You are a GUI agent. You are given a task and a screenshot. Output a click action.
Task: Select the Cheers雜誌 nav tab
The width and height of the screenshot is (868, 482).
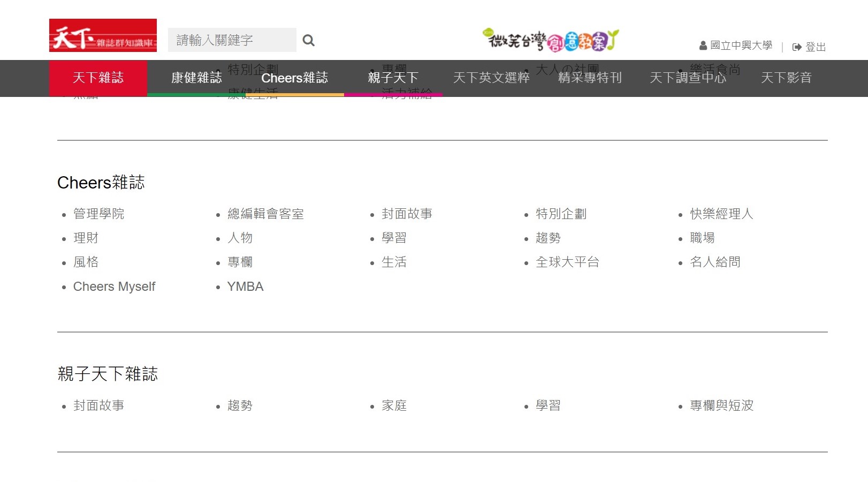point(295,78)
